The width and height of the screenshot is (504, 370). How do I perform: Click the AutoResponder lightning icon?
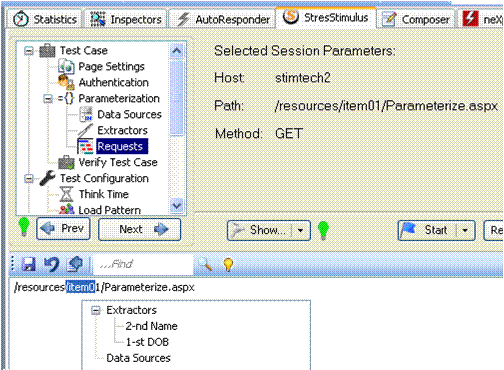click(183, 19)
